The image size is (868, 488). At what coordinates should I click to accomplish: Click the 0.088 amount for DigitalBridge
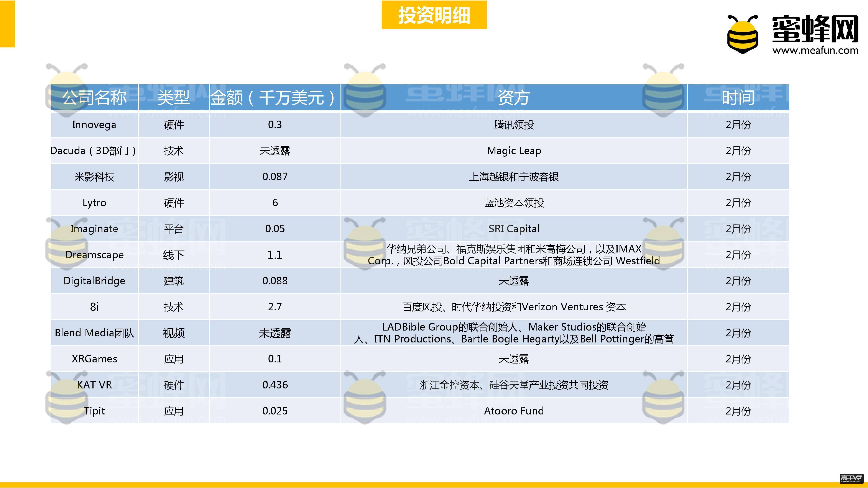(275, 280)
